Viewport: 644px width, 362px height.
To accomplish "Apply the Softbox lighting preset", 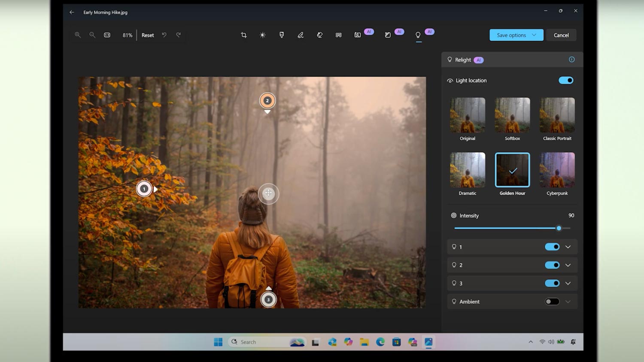I will [512, 115].
